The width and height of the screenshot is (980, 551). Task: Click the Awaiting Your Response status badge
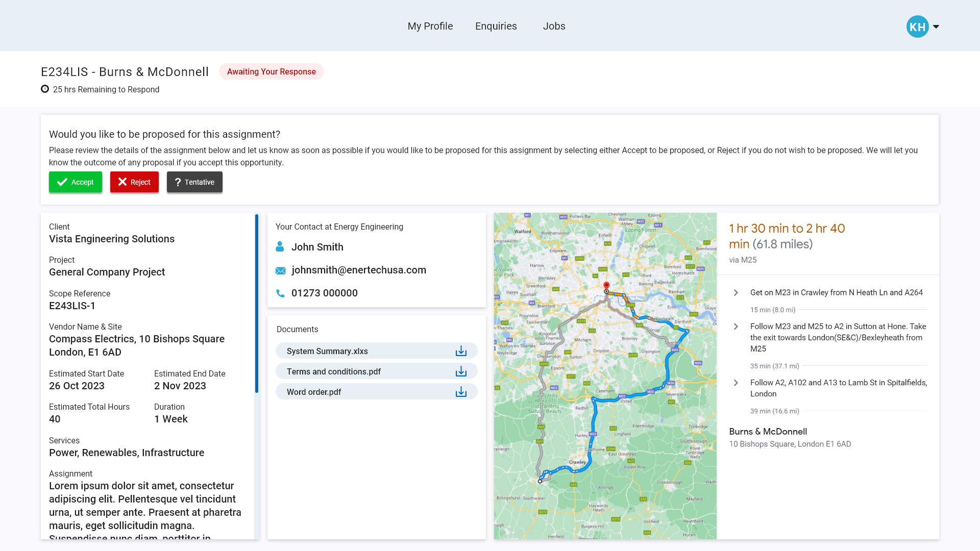point(271,71)
